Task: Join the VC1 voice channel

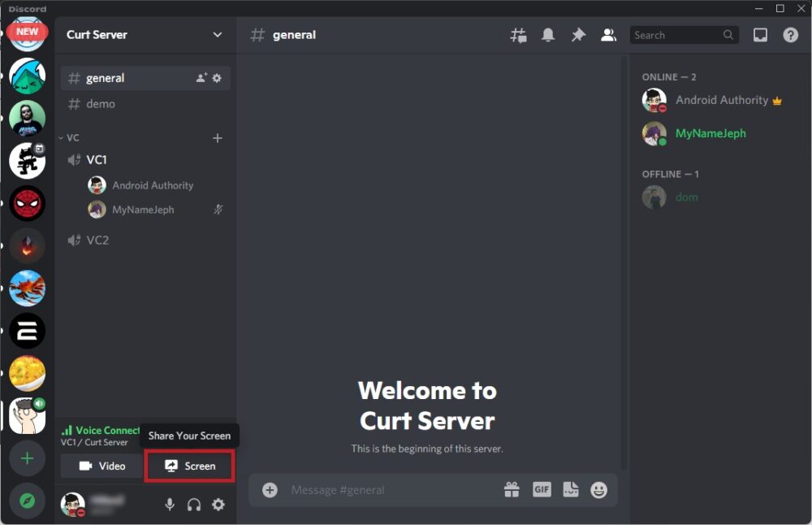Action: 145,159
